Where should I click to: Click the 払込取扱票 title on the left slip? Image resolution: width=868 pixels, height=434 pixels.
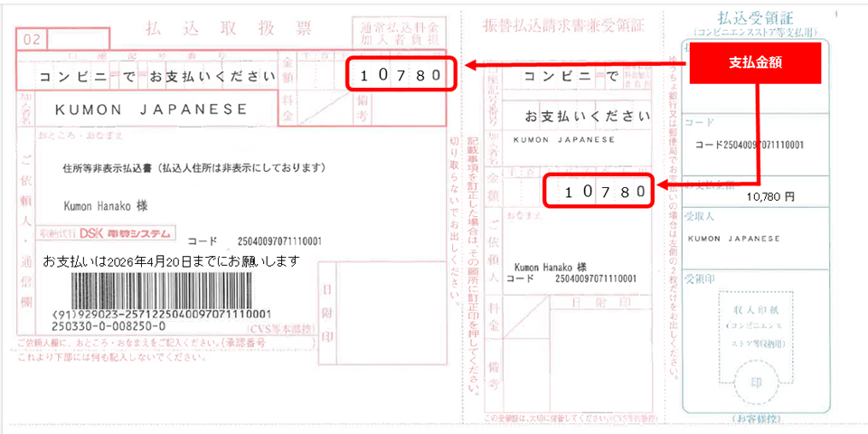pos(229,29)
